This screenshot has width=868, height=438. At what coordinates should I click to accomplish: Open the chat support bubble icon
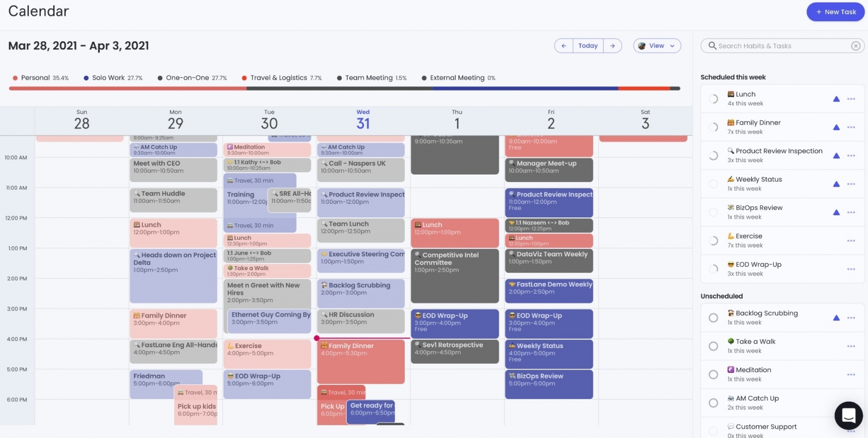click(x=848, y=416)
